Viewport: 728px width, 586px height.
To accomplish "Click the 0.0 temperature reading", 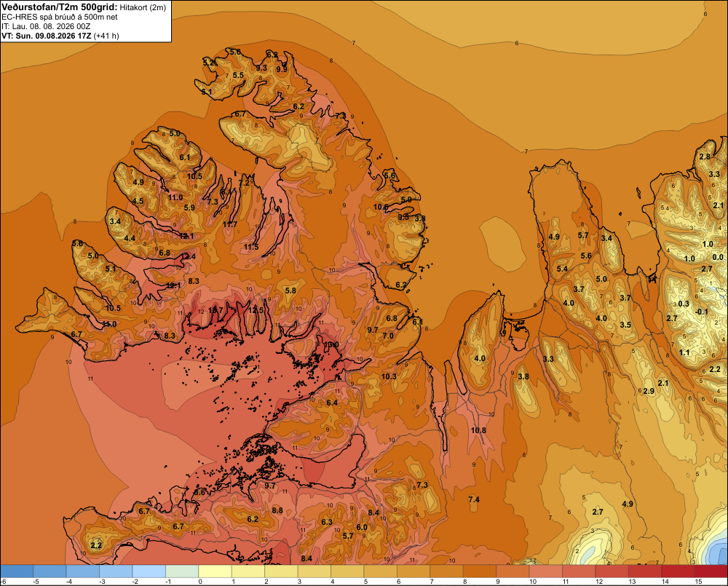I will click(x=718, y=257).
